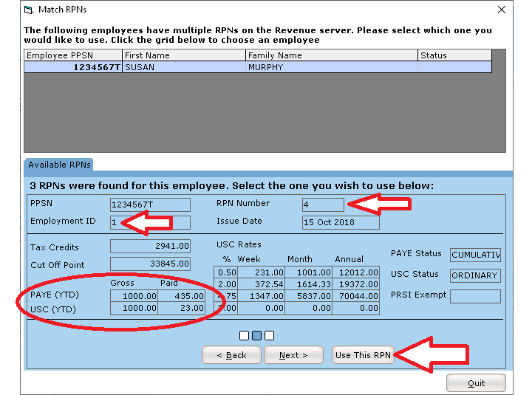Click the RPN Number field
532x395 pixels.
(x=323, y=205)
